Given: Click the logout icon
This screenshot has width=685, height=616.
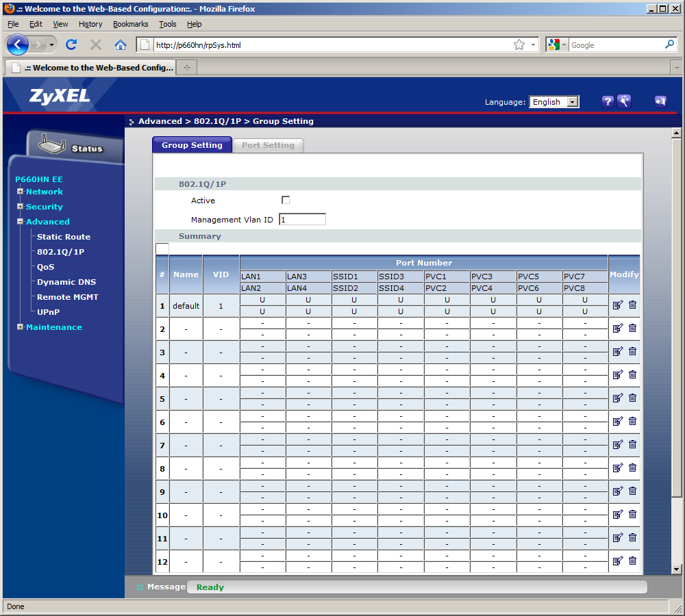Looking at the screenshot, I should pyautogui.click(x=660, y=102).
